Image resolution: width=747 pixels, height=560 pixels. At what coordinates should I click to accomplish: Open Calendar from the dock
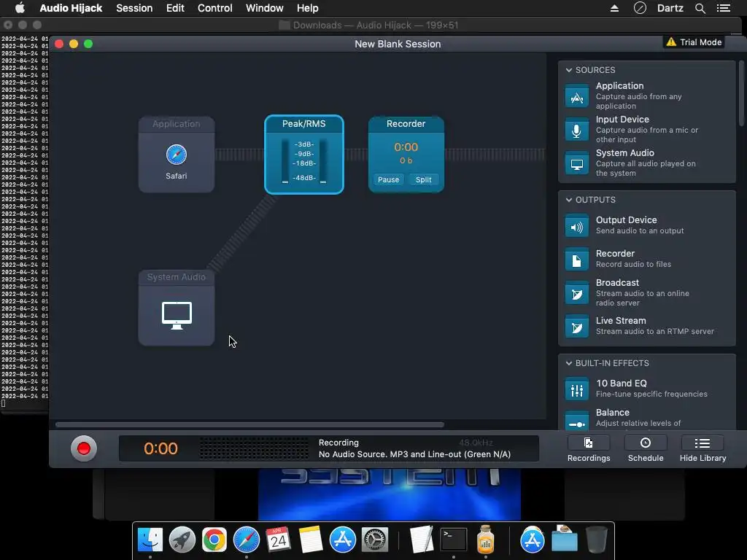coord(278,540)
